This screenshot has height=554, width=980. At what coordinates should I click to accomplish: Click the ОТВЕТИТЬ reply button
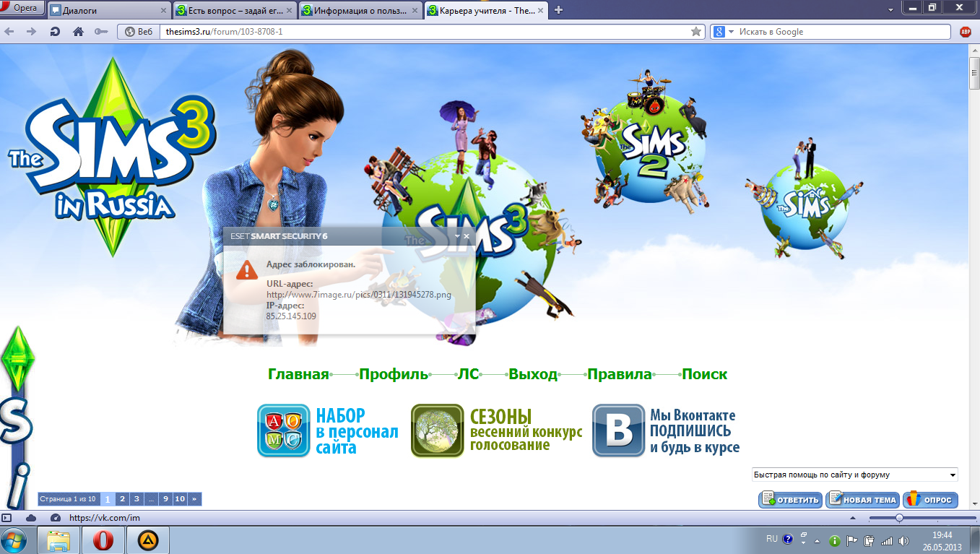click(790, 500)
